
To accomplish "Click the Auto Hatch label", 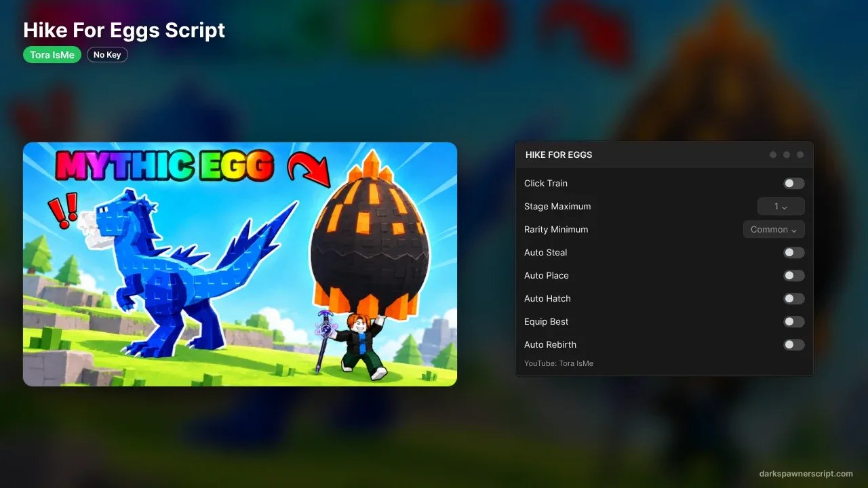I will (x=547, y=298).
